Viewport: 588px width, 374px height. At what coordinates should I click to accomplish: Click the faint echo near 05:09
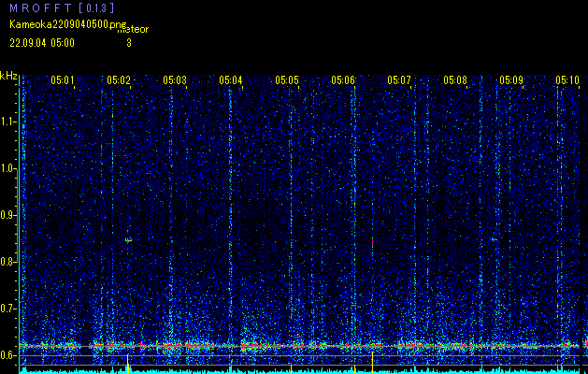494,239
